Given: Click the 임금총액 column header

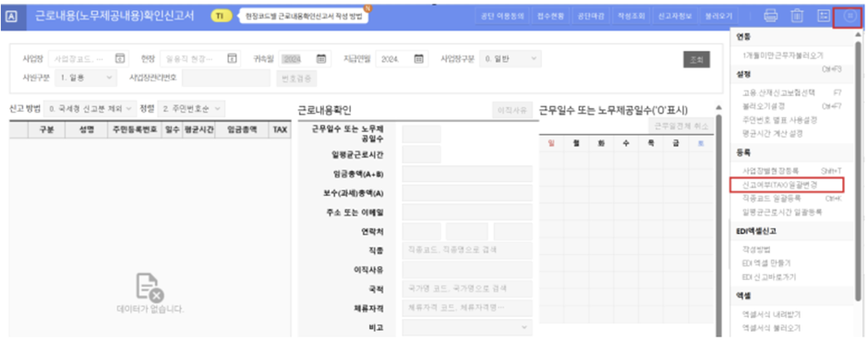Looking at the screenshot, I should click(242, 129).
